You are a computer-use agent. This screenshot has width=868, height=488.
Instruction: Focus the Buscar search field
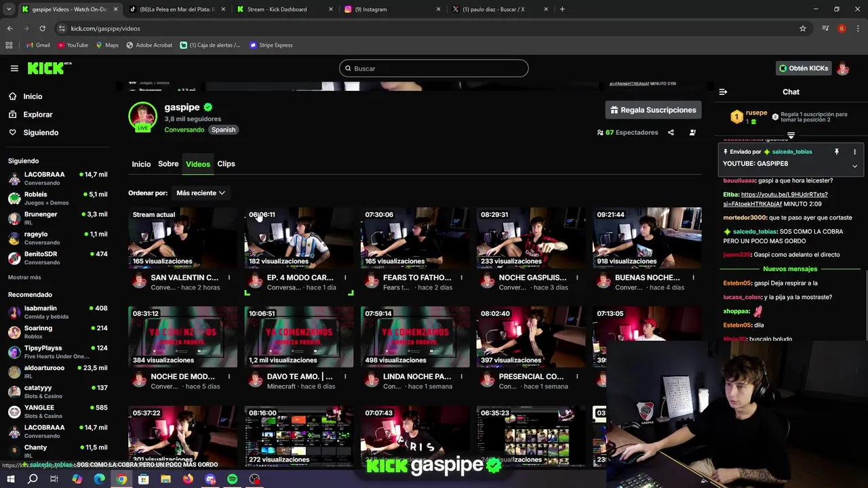pyautogui.click(x=434, y=68)
